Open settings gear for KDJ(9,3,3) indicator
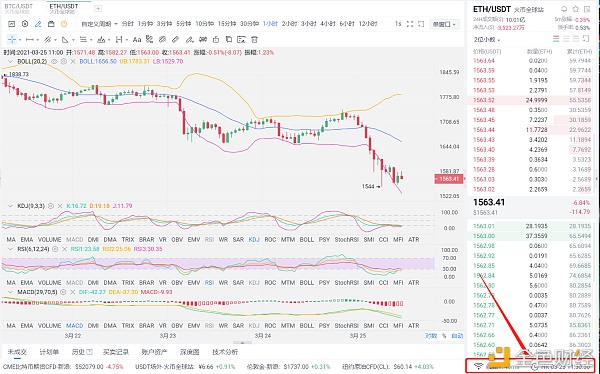Screen dimensions: 600x374 pos(51,206)
